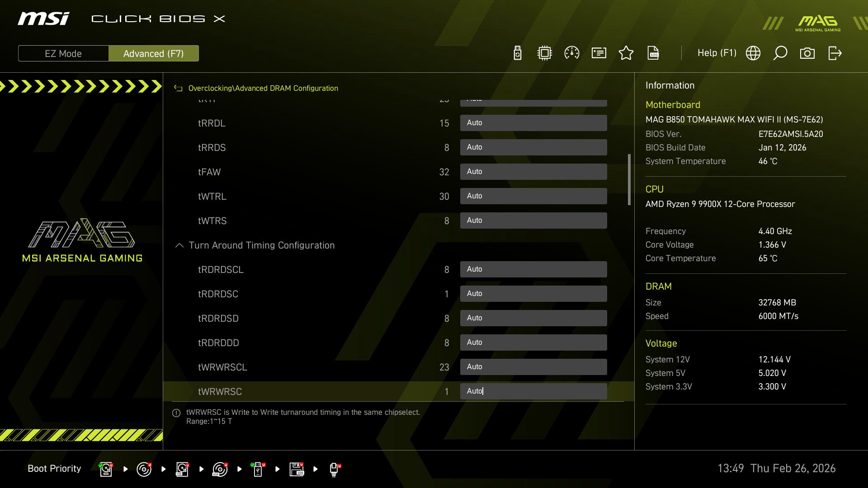Open the BIOS search tool
This screenshot has width=868, height=488.
[780, 53]
